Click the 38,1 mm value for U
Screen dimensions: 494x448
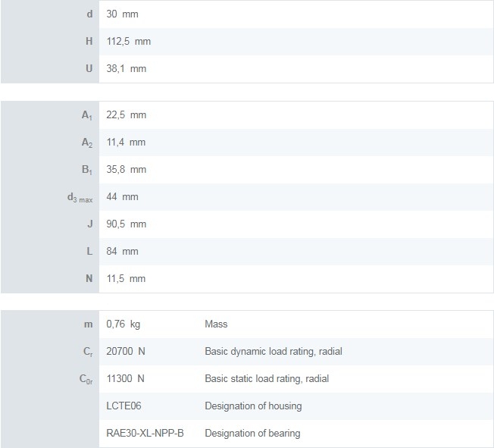point(127,68)
